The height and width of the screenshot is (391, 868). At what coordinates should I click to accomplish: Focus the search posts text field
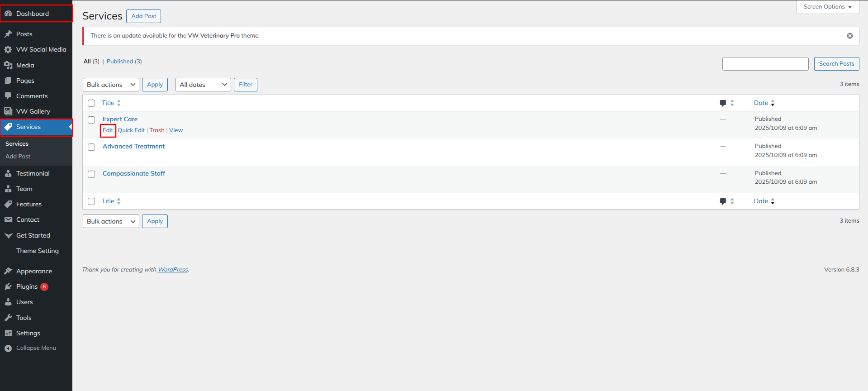765,64
